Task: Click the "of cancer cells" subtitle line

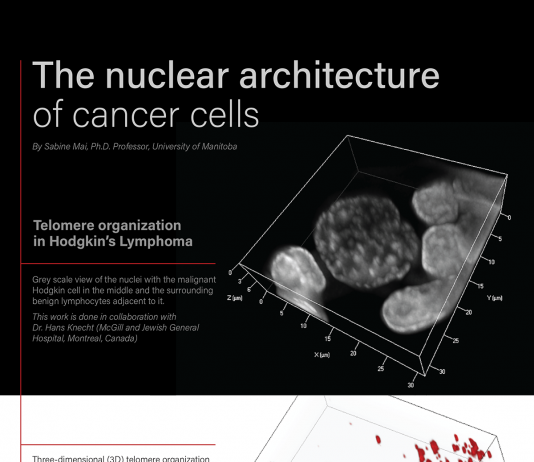Action: tap(146, 115)
